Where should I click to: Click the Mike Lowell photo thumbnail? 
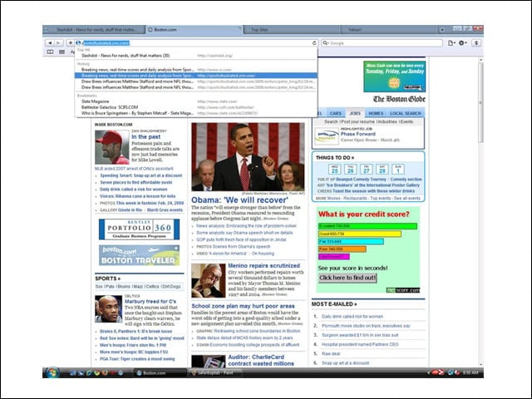click(x=112, y=147)
